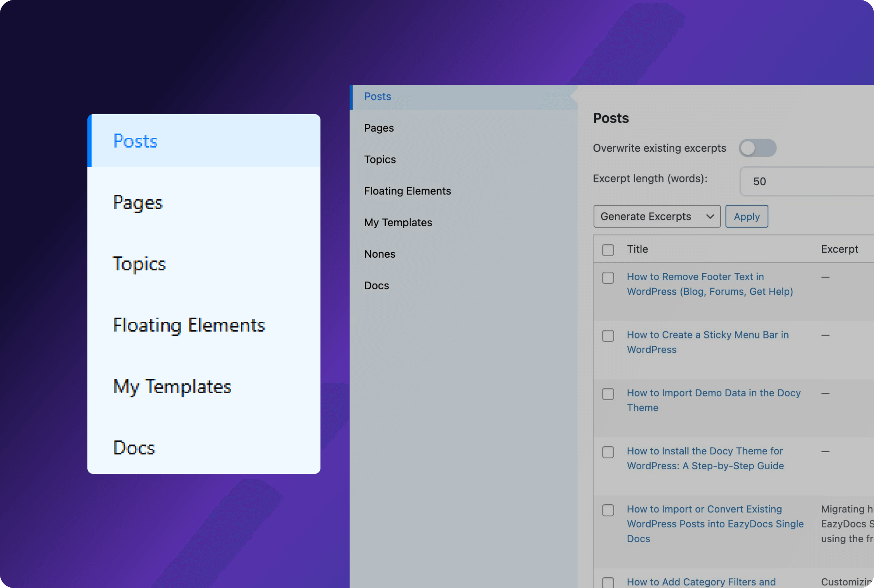The height and width of the screenshot is (588, 874).
Task: Open Nones post type tab
Action: pos(380,254)
